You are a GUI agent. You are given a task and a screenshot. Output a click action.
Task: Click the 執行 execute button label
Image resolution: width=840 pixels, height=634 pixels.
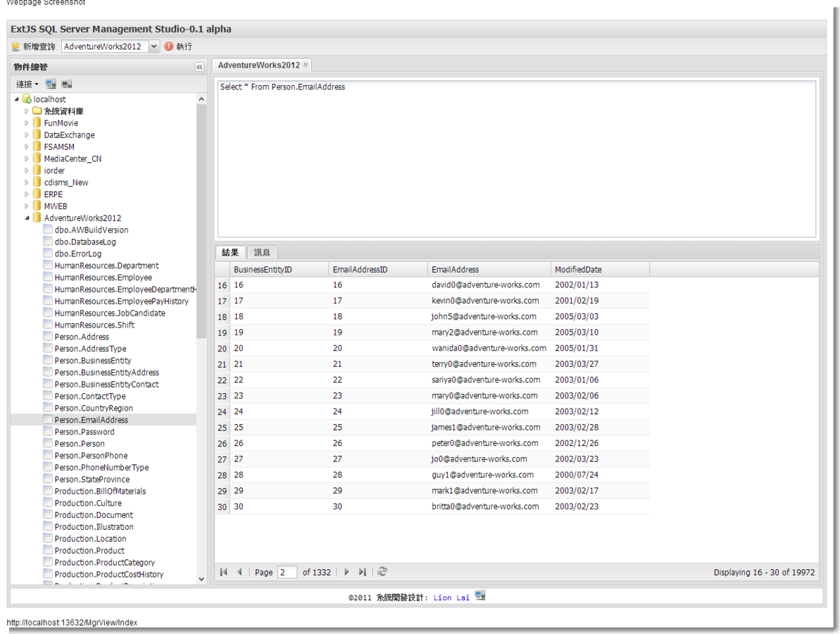(184, 46)
